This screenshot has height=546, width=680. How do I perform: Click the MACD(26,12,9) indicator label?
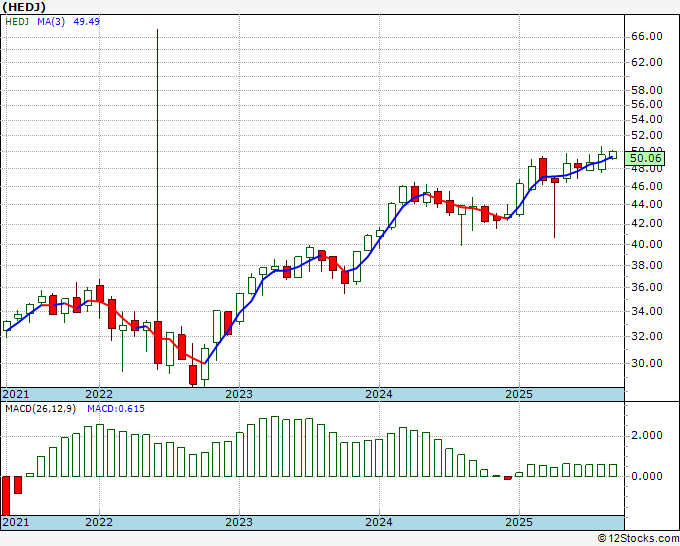tap(40, 409)
